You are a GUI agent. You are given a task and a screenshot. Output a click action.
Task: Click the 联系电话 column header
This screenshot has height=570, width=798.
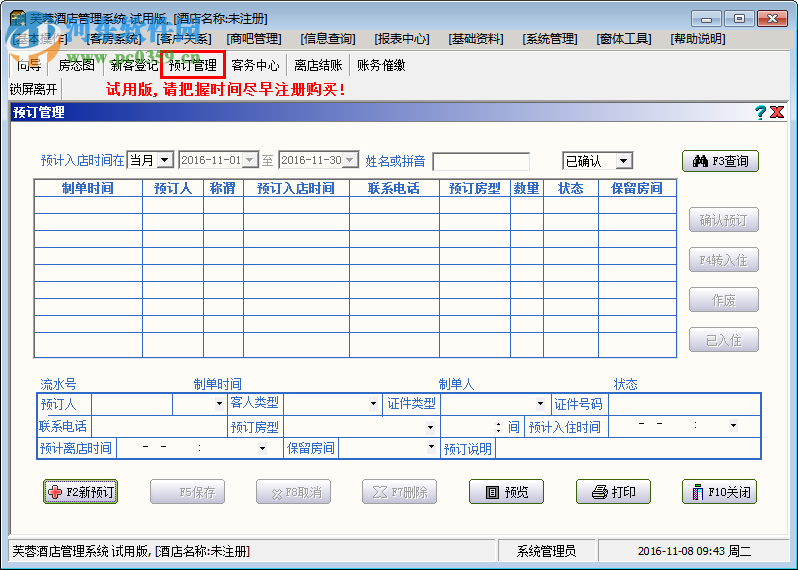pyautogui.click(x=394, y=188)
